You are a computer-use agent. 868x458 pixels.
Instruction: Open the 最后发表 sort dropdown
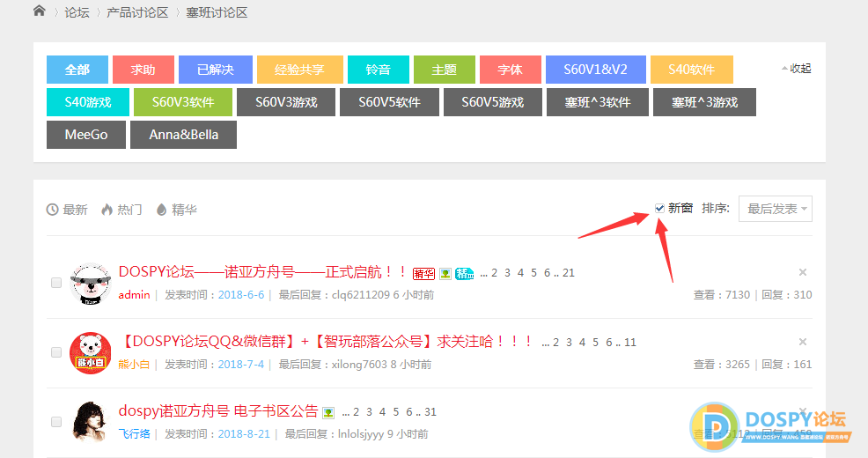point(775,209)
